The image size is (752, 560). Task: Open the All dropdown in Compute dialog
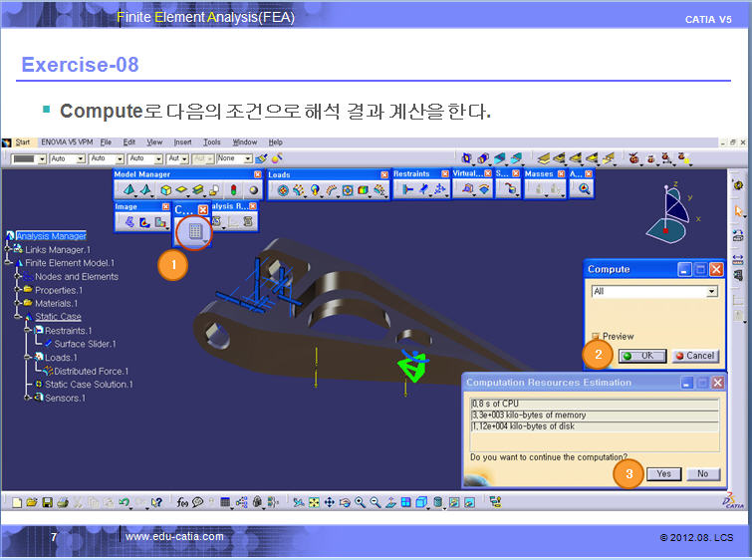click(x=711, y=292)
